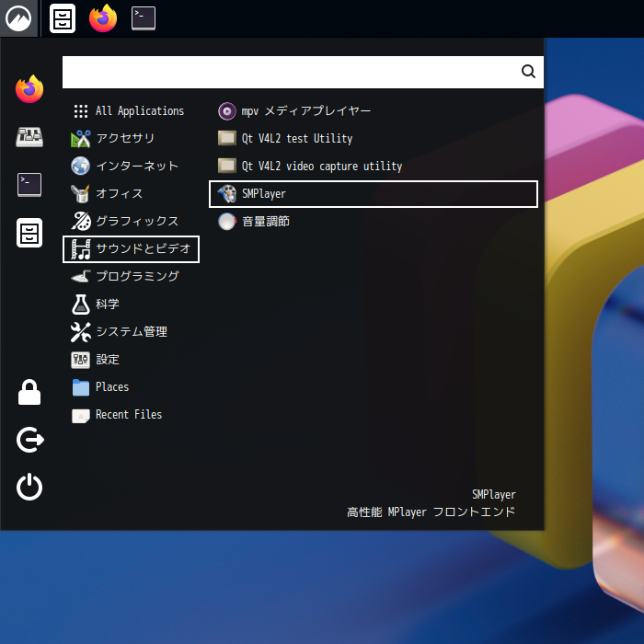Open the terminal emulator in the menu sidebar
The height and width of the screenshot is (644, 644).
point(29,185)
